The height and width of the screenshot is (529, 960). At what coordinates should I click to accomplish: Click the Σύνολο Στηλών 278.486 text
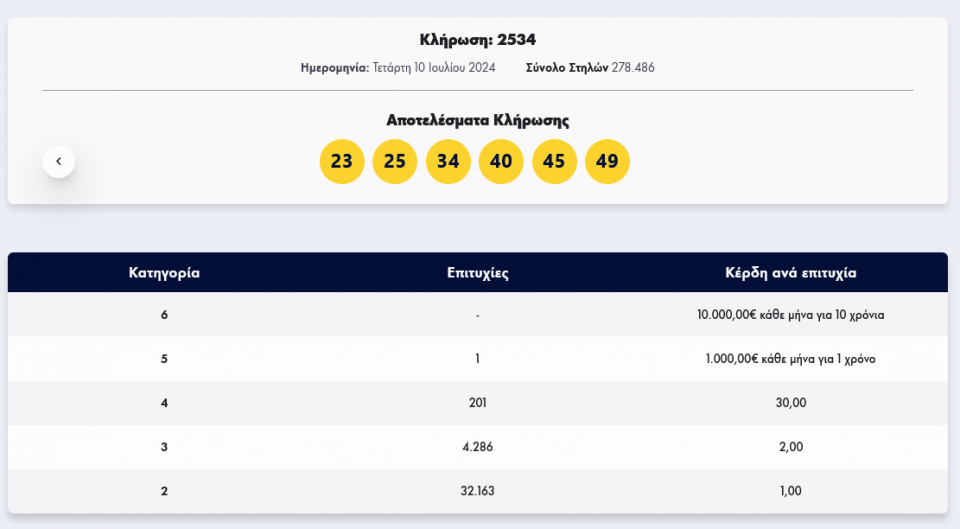[590, 68]
